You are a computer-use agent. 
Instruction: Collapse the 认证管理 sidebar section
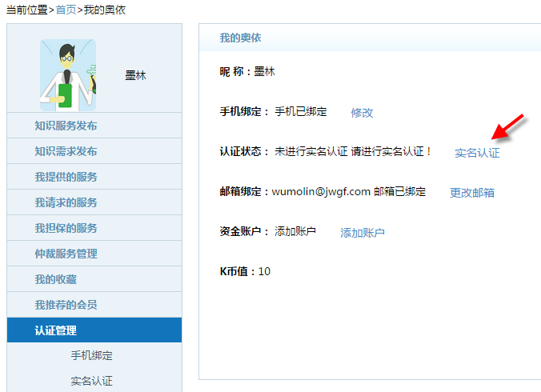pos(94,330)
